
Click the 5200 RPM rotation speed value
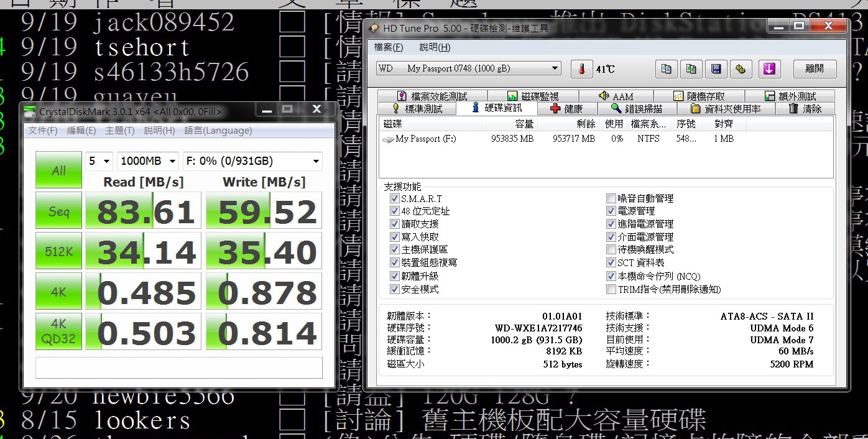click(792, 364)
